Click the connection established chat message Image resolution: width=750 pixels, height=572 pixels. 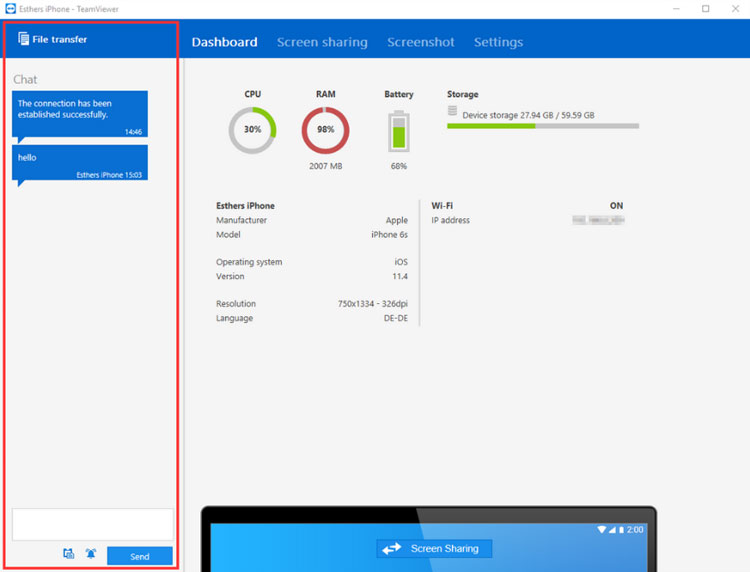click(x=80, y=113)
